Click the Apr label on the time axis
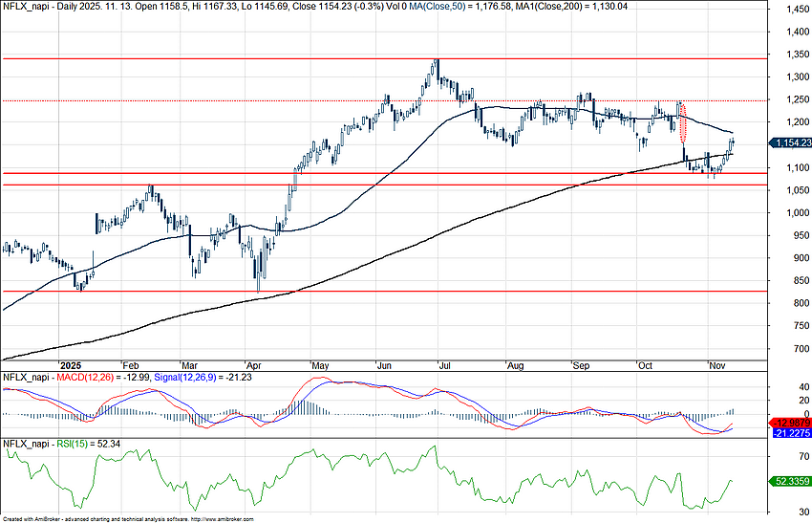The width and height of the screenshot is (812, 523). [254, 365]
